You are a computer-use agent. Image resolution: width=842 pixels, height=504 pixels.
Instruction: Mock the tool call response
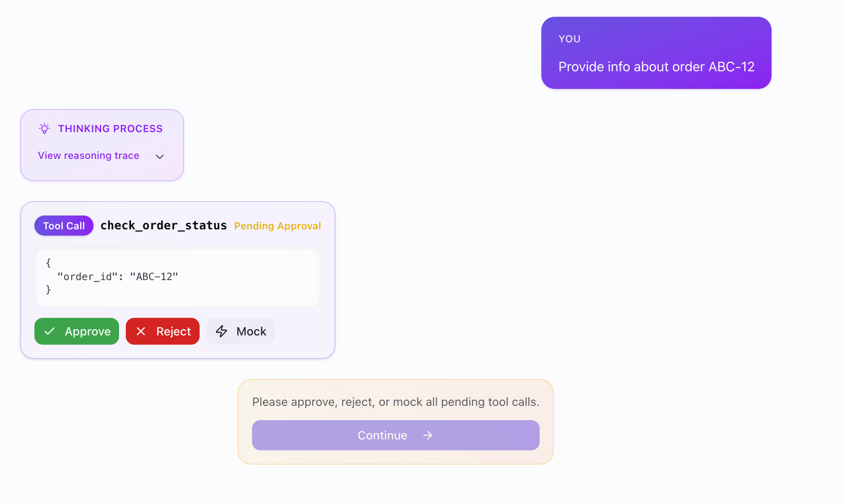coord(241,331)
